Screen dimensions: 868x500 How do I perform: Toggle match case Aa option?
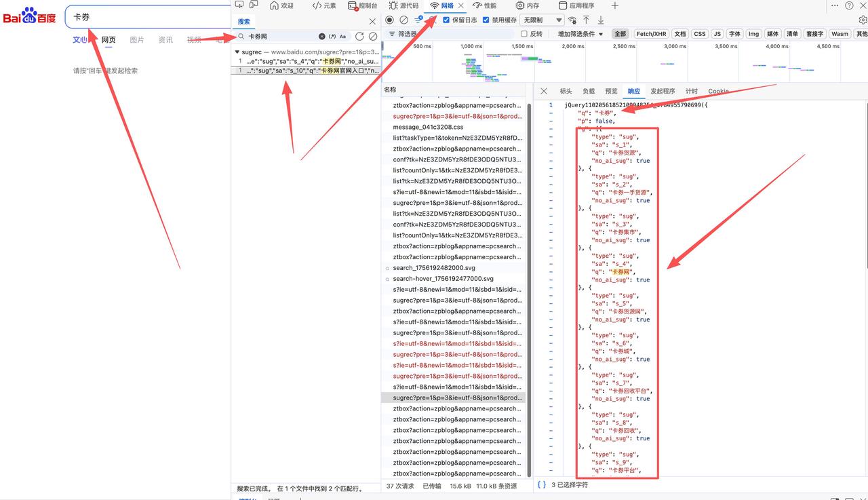tap(342, 37)
